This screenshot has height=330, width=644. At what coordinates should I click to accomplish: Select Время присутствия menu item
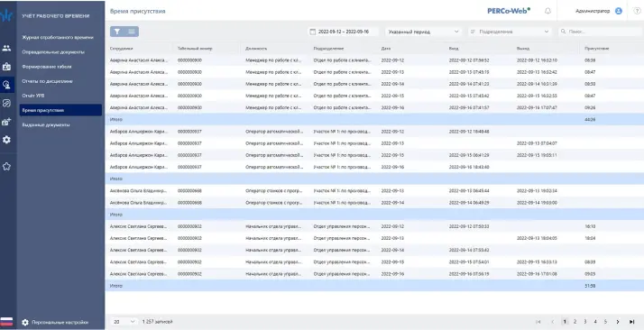[60, 110]
